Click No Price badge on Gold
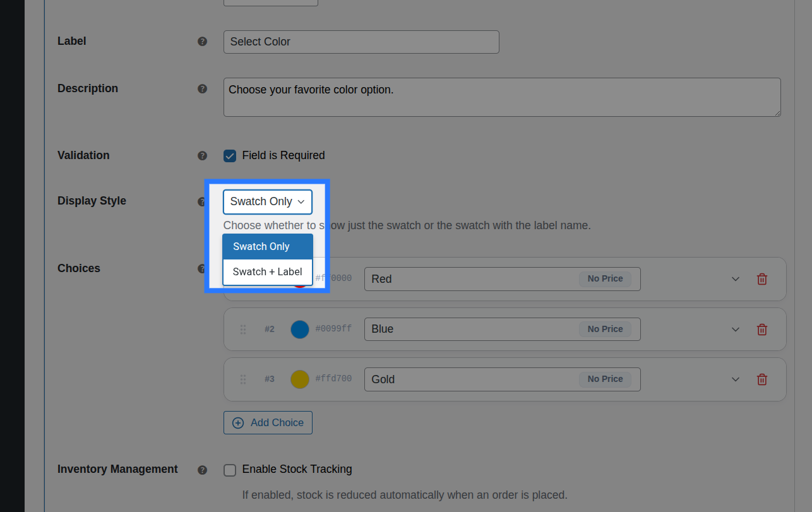 pos(605,379)
